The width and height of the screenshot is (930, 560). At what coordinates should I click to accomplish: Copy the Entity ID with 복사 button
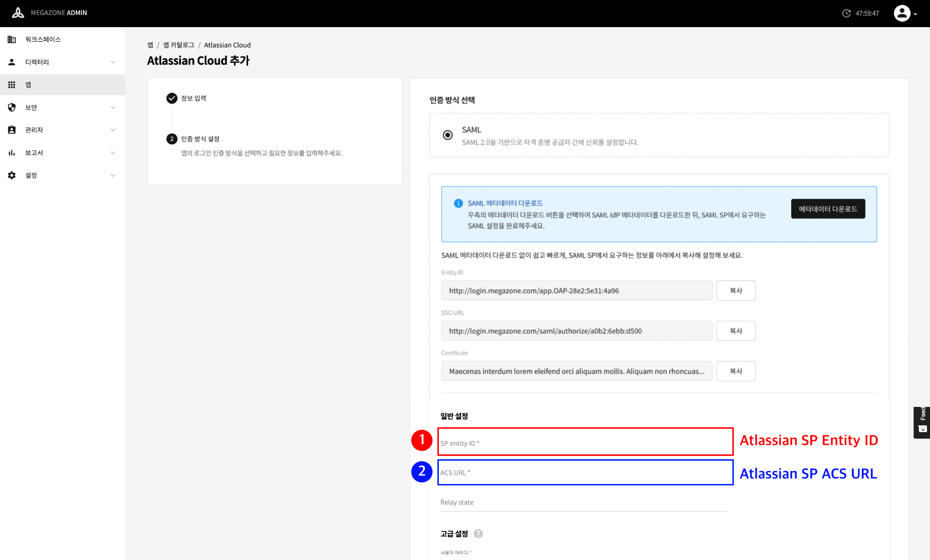coord(736,291)
